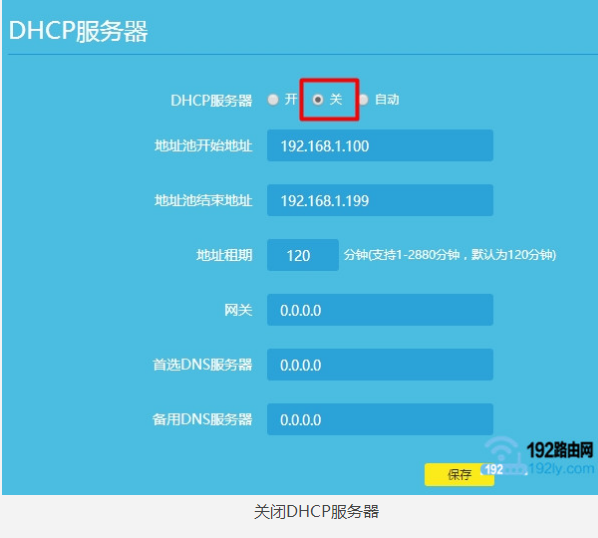Click the 关闭DHCP服务器 caption text
The height and width of the screenshot is (538, 598).
316,512
